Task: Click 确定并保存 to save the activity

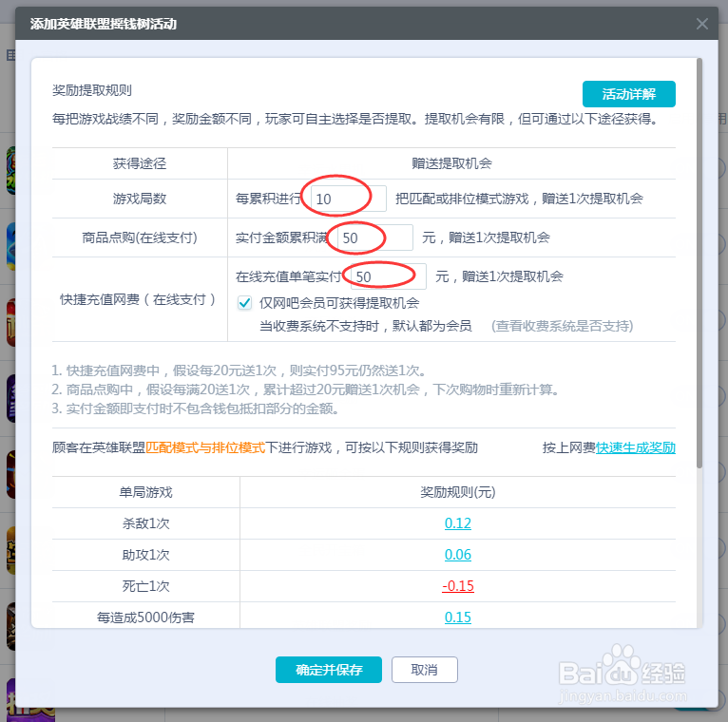Action: [329, 670]
